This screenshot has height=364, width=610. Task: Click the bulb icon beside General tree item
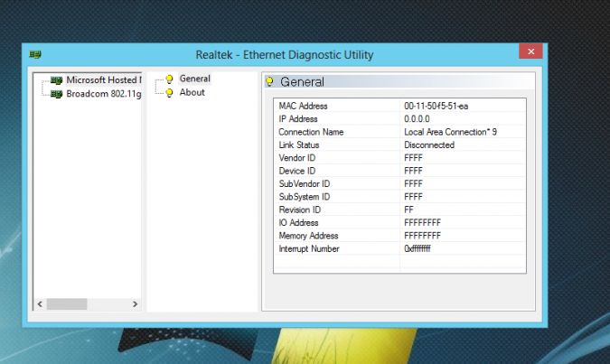coord(169,79)
